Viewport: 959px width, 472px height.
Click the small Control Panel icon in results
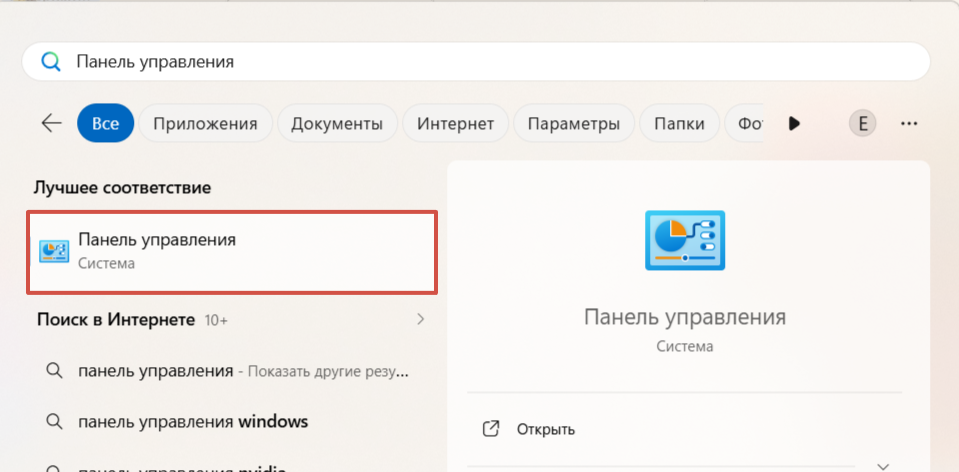54,251
